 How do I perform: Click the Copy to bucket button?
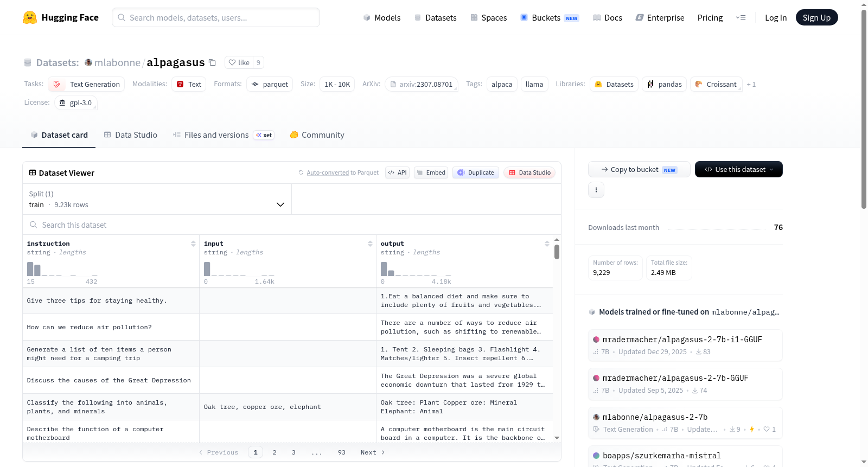[x=639, y=169]
